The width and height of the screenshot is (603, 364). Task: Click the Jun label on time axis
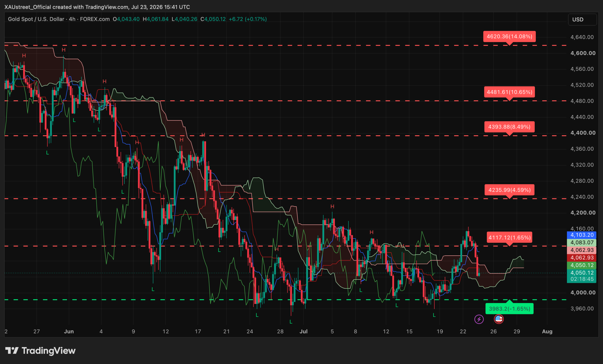pos(69,331)
